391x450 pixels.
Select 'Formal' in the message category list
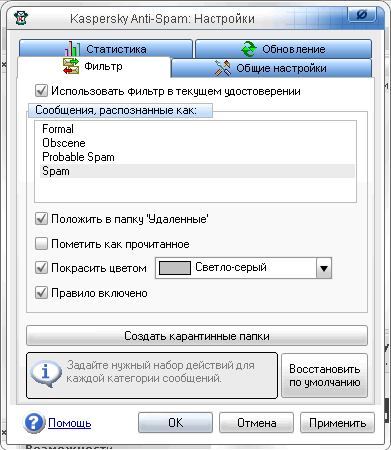click(197, 129)
